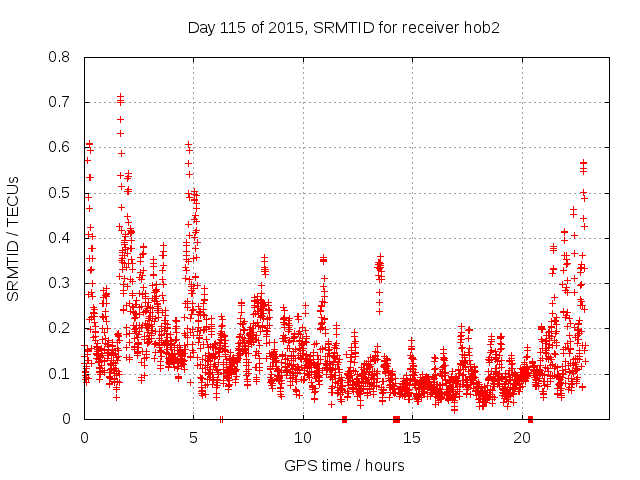Select the 0.5 y-axis tick label
Viewport: 640px width, 480px height.
[x=62, y=192]
